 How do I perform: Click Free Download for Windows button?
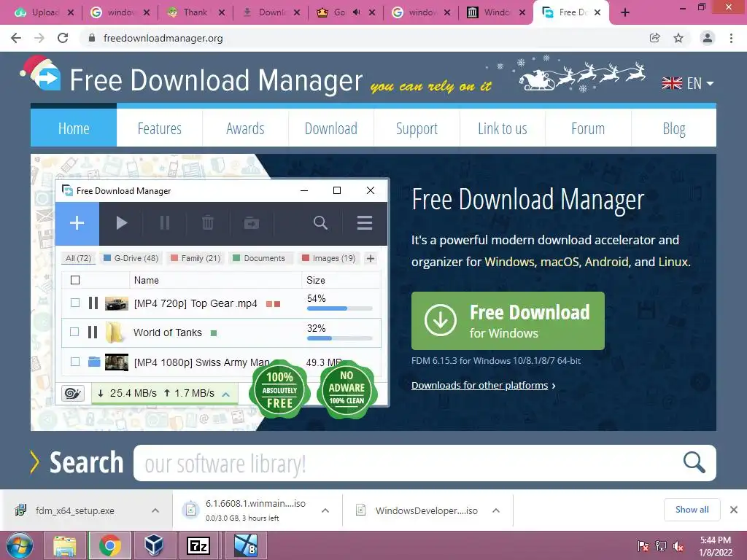(x=508, y=321)
